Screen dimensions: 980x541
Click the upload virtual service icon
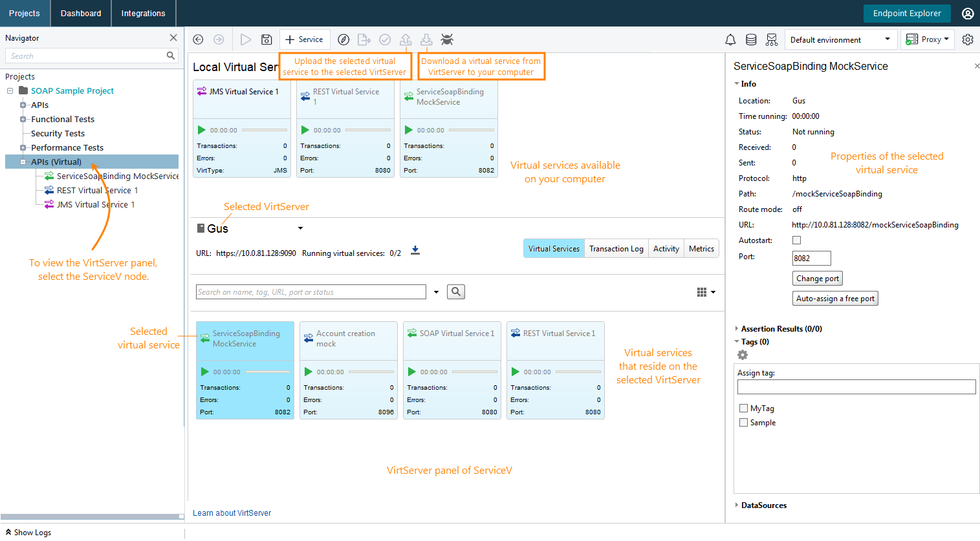[x=406, y=39]
